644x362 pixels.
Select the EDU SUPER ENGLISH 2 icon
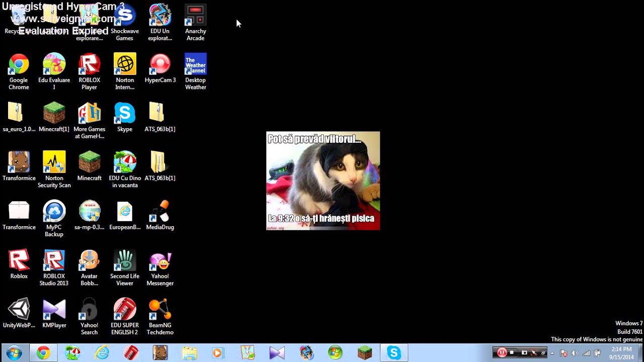pos(125,317)
